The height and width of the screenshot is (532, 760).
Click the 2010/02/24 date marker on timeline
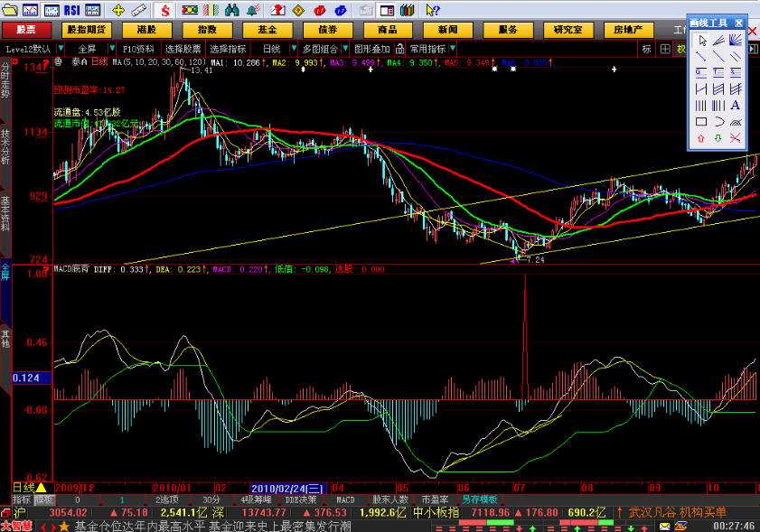coord(287,489)
